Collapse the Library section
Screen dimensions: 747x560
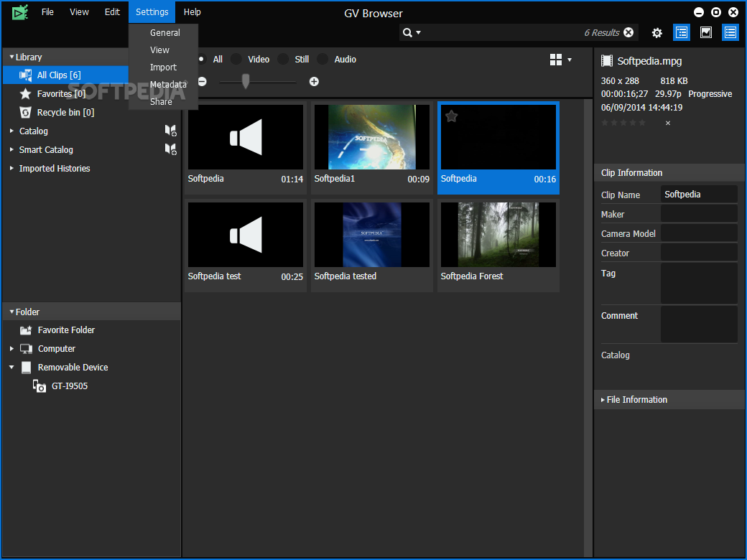click(11, 57)
